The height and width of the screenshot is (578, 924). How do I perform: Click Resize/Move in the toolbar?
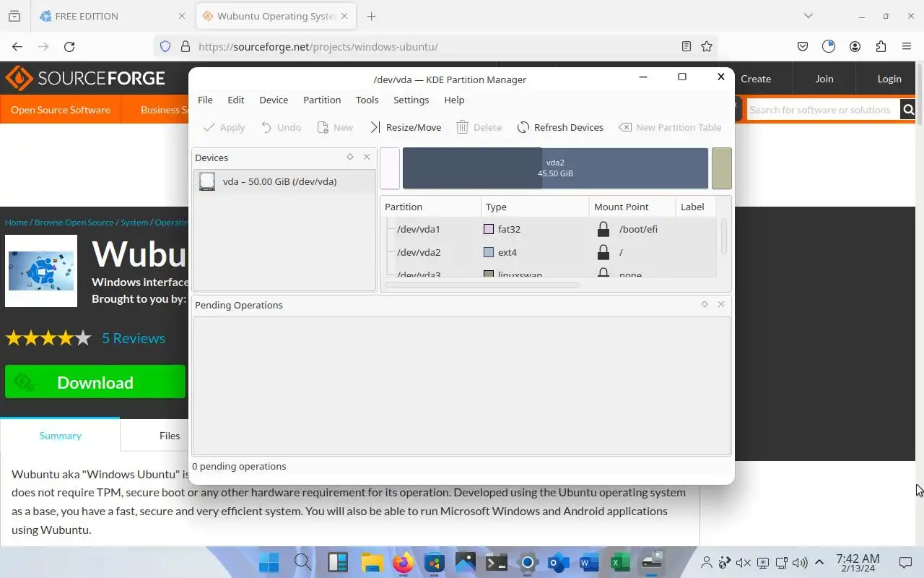pyautogui.click(x=405, y=127)
